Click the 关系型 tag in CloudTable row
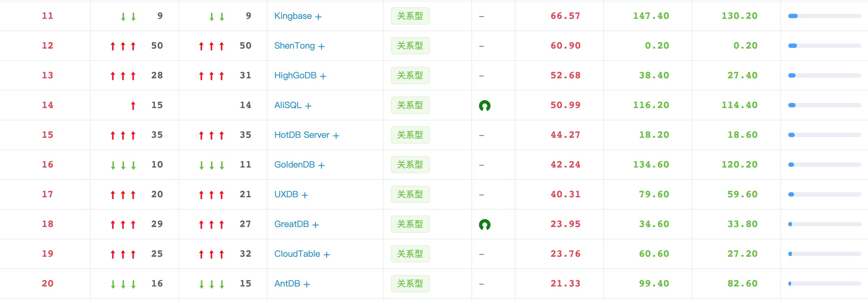Screen dimensions: 868x301 coord(410,254)
